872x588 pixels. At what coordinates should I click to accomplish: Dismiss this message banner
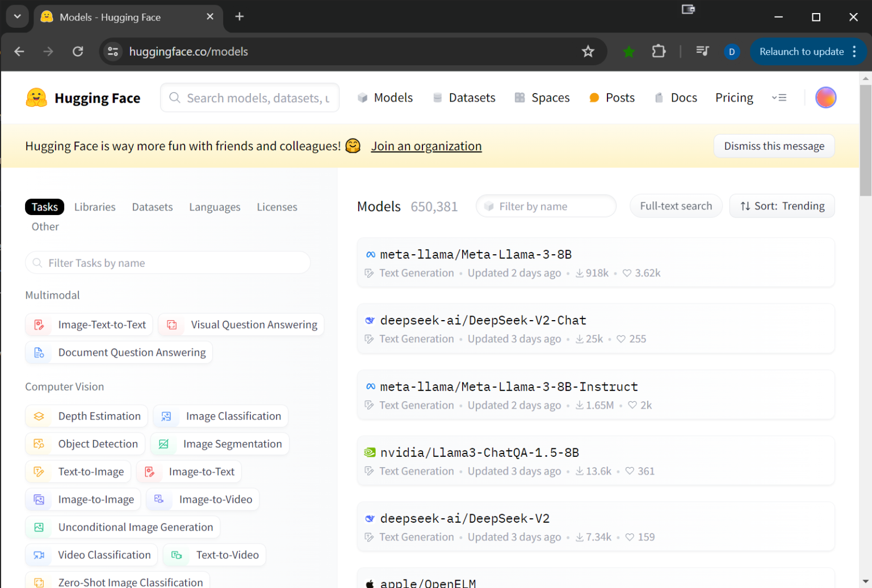(x=773, y=146)
